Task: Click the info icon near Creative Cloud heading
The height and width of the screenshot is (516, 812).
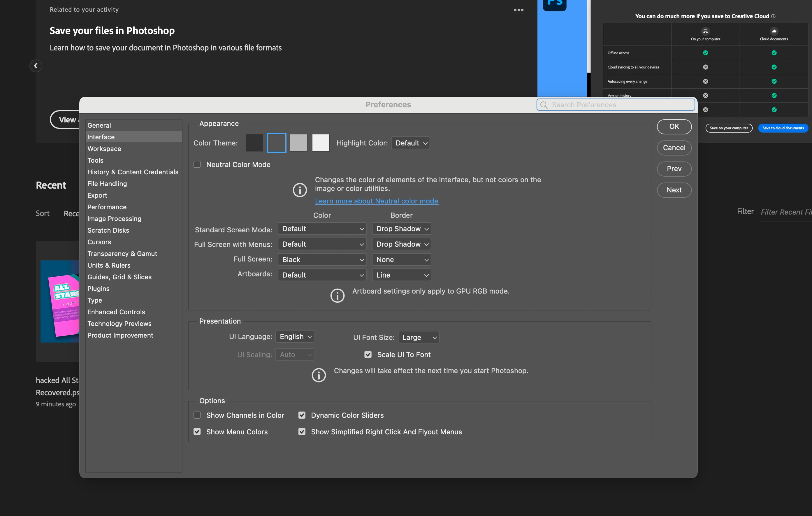Action: [x=773, y=16]
